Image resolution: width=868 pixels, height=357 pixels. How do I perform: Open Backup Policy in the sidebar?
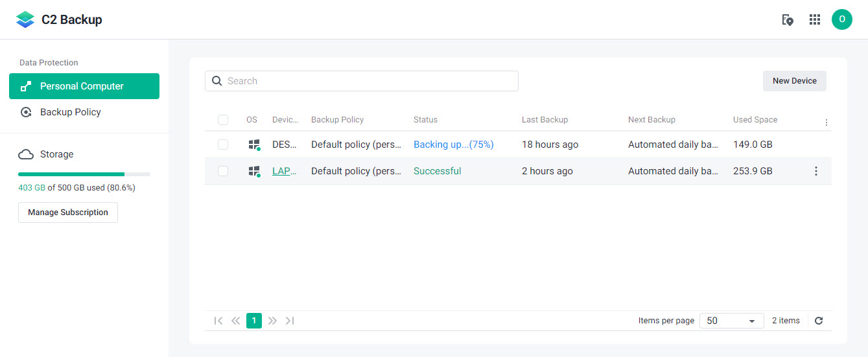(x=71, y=112)
